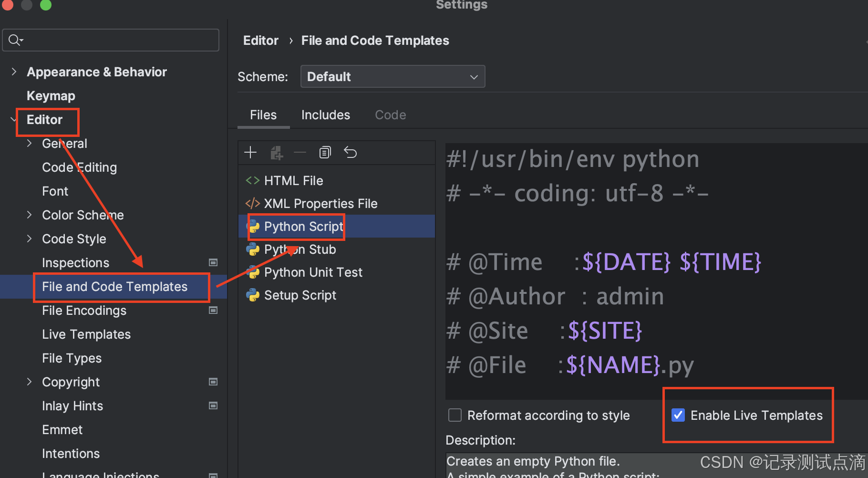Viewport: 868px width, 478px height.
Task: Select the Python Unit Test template
Action: pyautogui.click(x=313, y=272)
